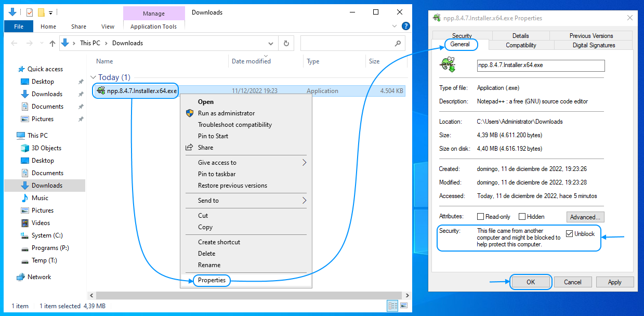
Task: Choose Pin to Start in the context menu
Action: [x=213, y=136]
